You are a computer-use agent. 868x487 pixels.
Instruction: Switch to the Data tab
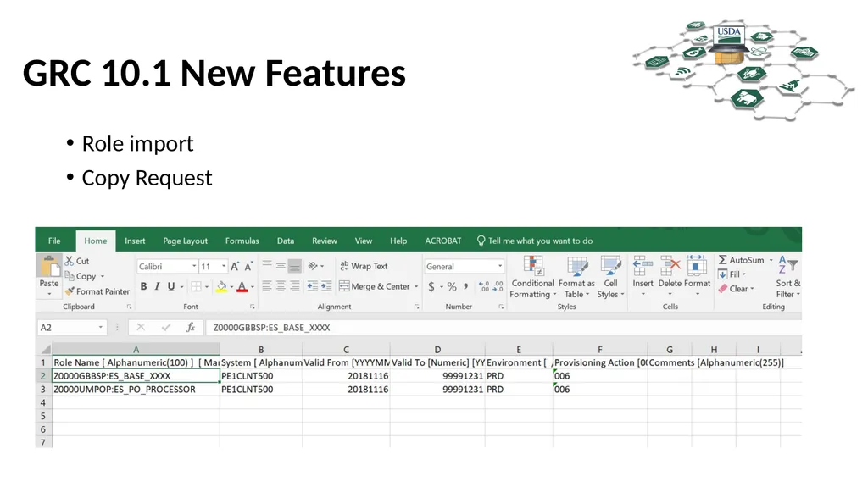(x=286, y=241)
